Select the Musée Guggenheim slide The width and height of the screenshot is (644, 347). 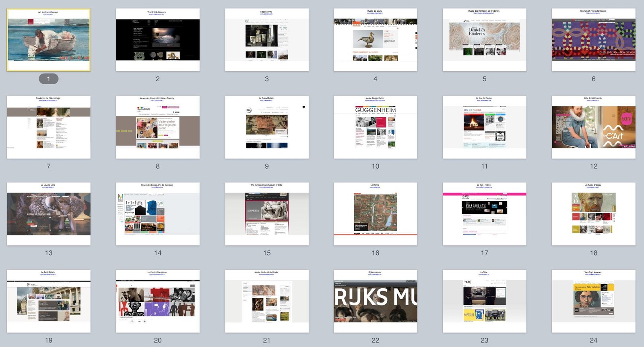[376, 127]
